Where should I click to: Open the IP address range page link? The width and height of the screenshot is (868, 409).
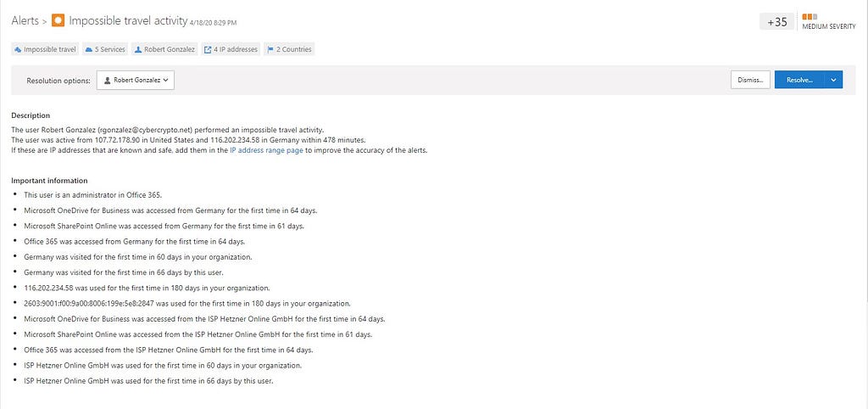266,150
